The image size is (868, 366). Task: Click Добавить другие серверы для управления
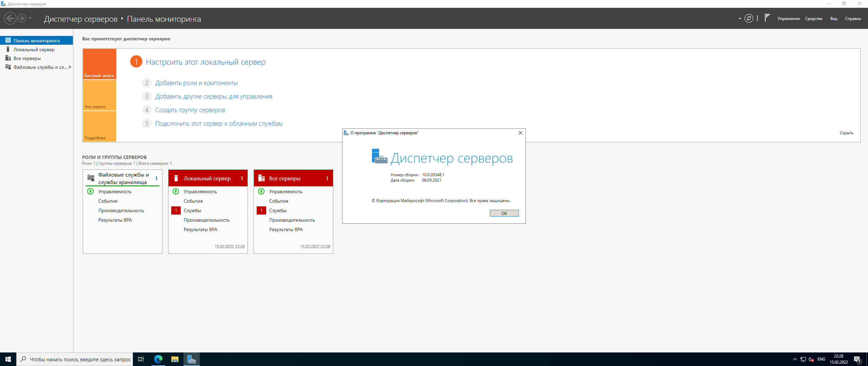(214, 97)
